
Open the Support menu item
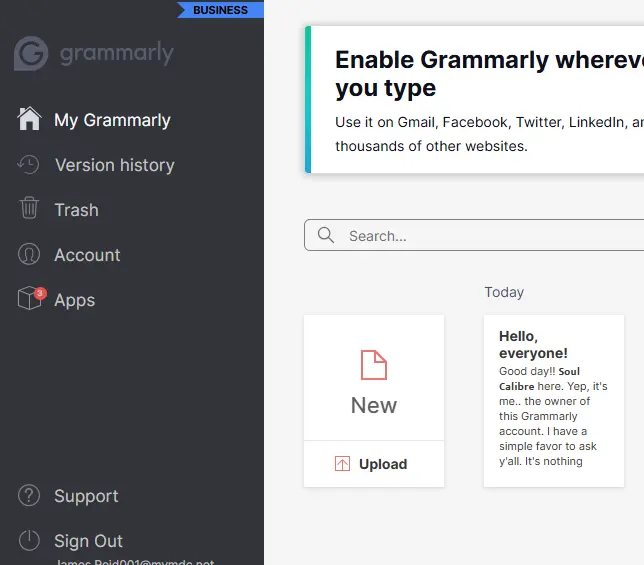tap(86, 496)
